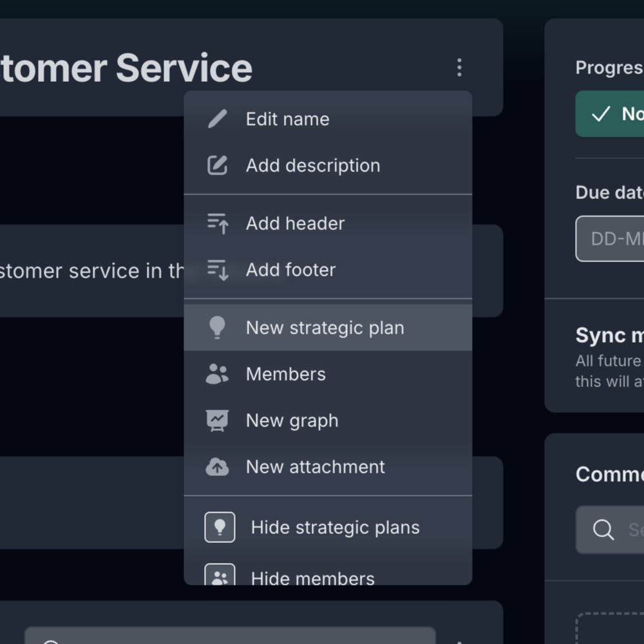Select New graph menu entry
644x644 pixels.
coord(328,421)
